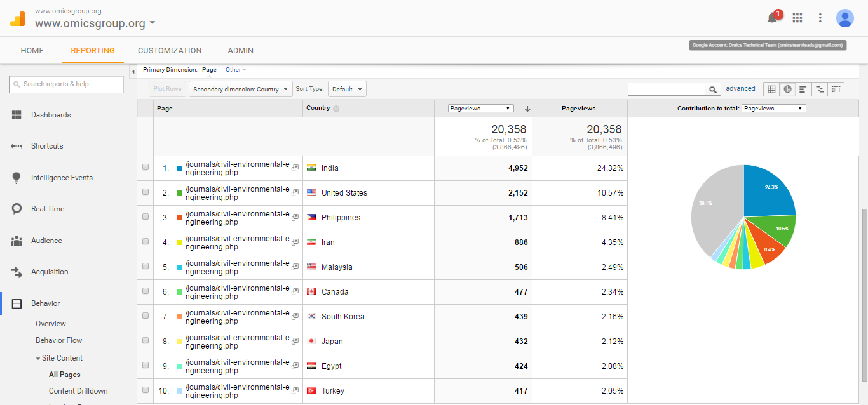Open the ADMIN tab
The height and width of the screenshot is (405, 868).
[x=241, y=51]
